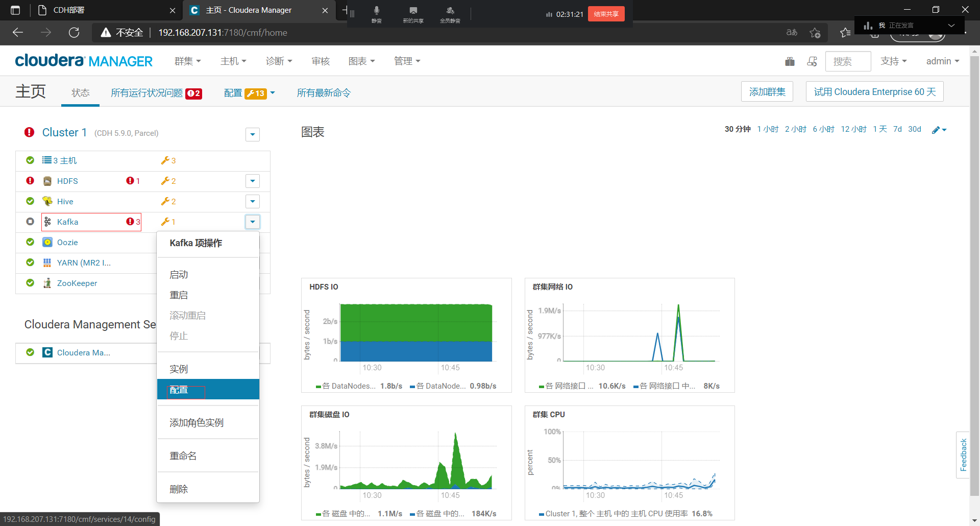980x526 pixels.
Task: Open the 管理 navbar menu
Action: coord(407,61)
